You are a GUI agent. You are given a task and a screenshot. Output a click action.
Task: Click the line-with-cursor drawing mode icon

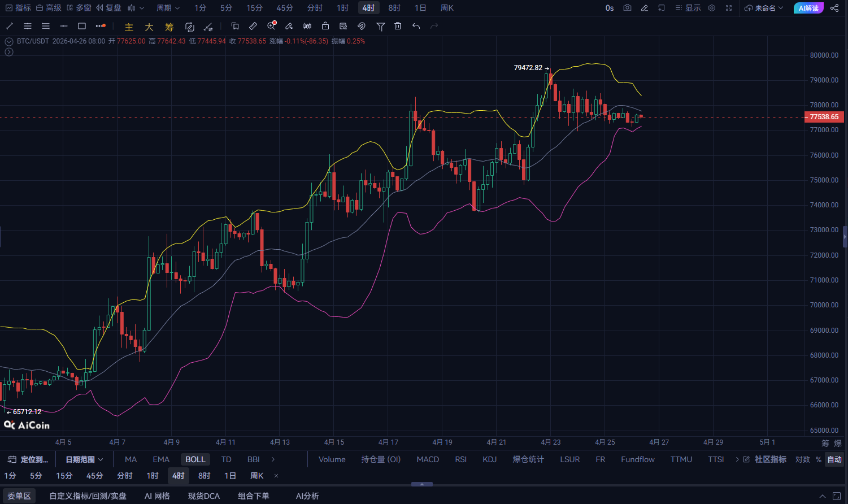(x=208, y=27)
